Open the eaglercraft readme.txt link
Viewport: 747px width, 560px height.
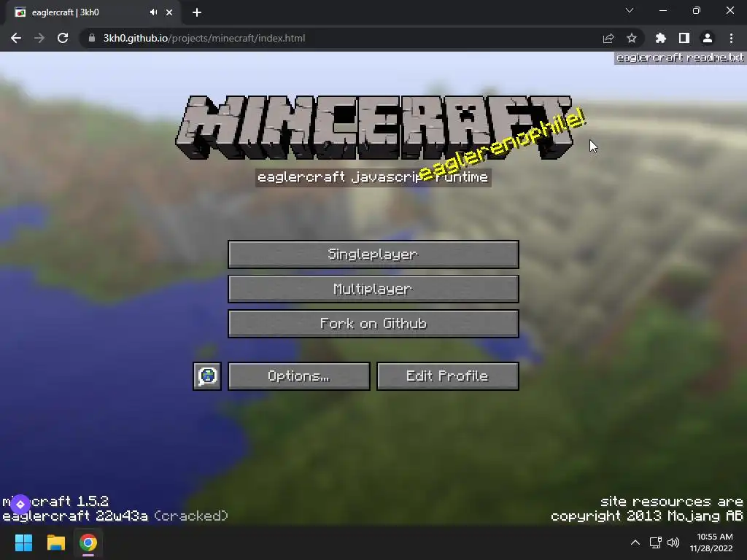point(679,58)
